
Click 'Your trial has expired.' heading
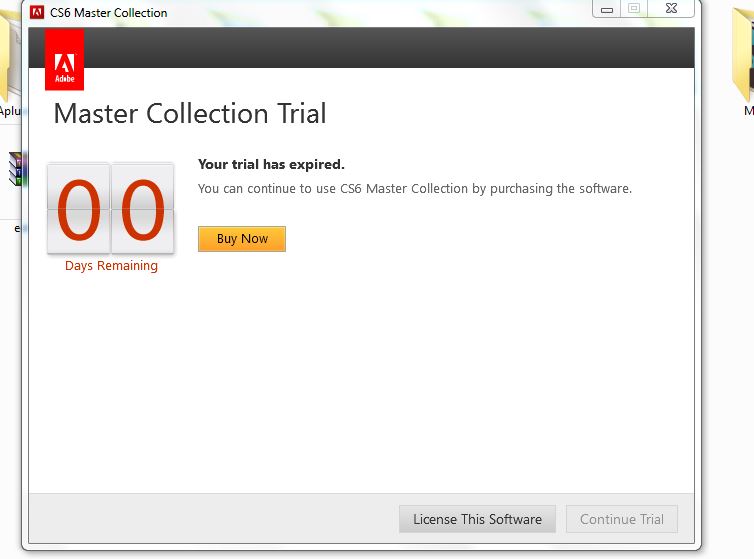271,165
